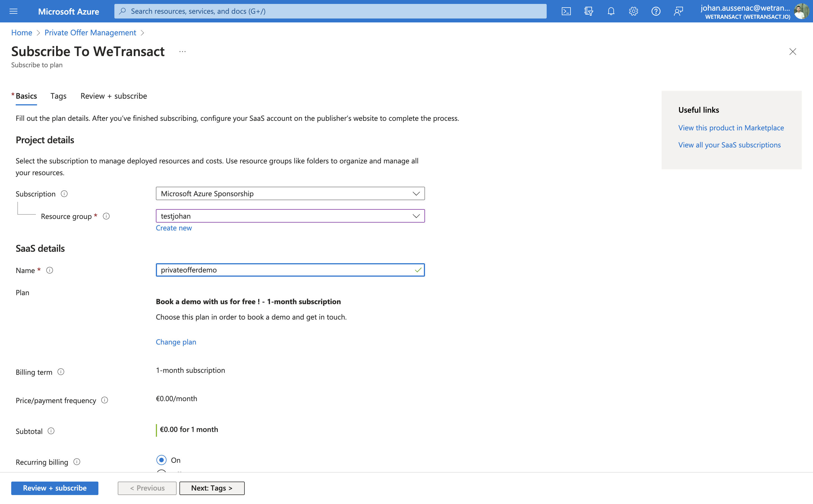The image size is (813, 504).
Task: Open the Help question mark icon
Action: pyautogui.click(x=656, y=11)
